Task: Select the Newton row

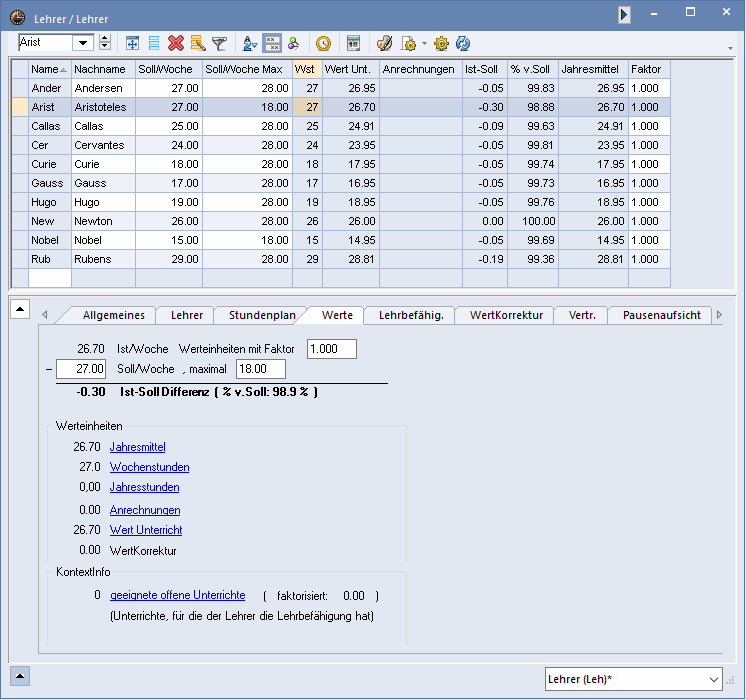Action: pyautogui.click(x=341, y=221)
